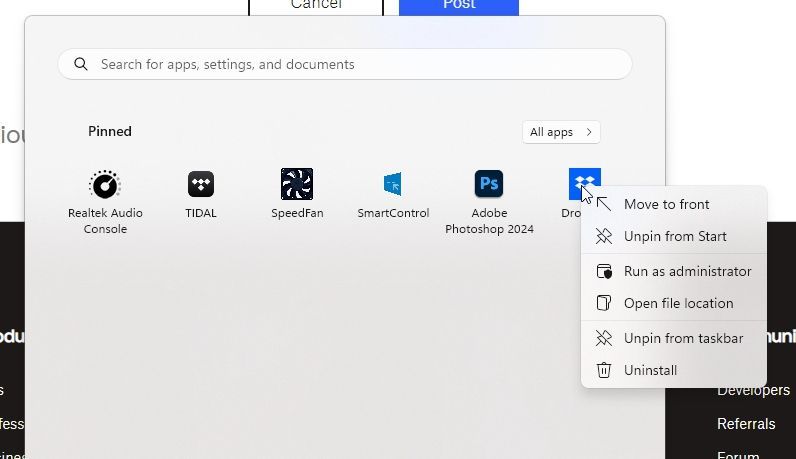The image size is (796, 459).
Task: Click the Uninstall trash can icon
Action: coord(604,370)
